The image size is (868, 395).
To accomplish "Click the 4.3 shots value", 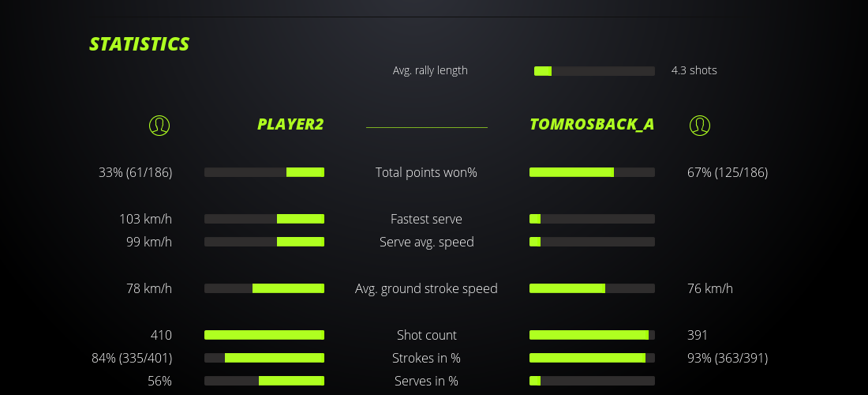I will 694,70.
